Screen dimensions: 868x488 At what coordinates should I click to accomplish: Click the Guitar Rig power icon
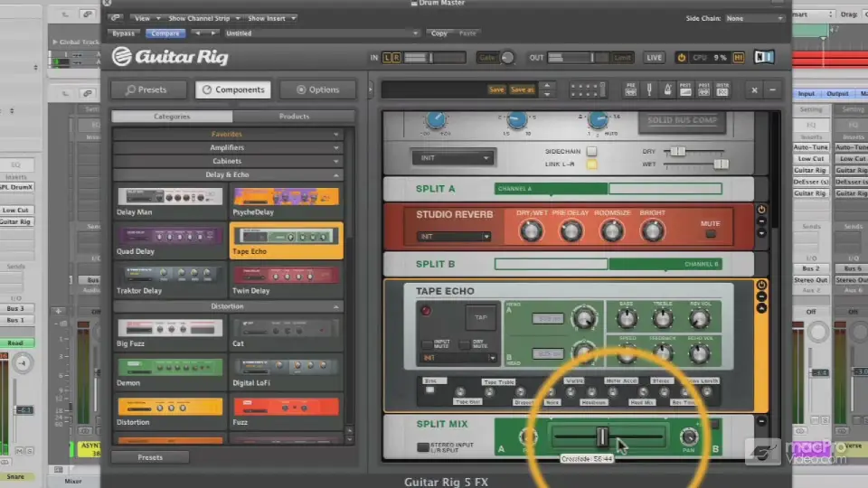[682, 58]
